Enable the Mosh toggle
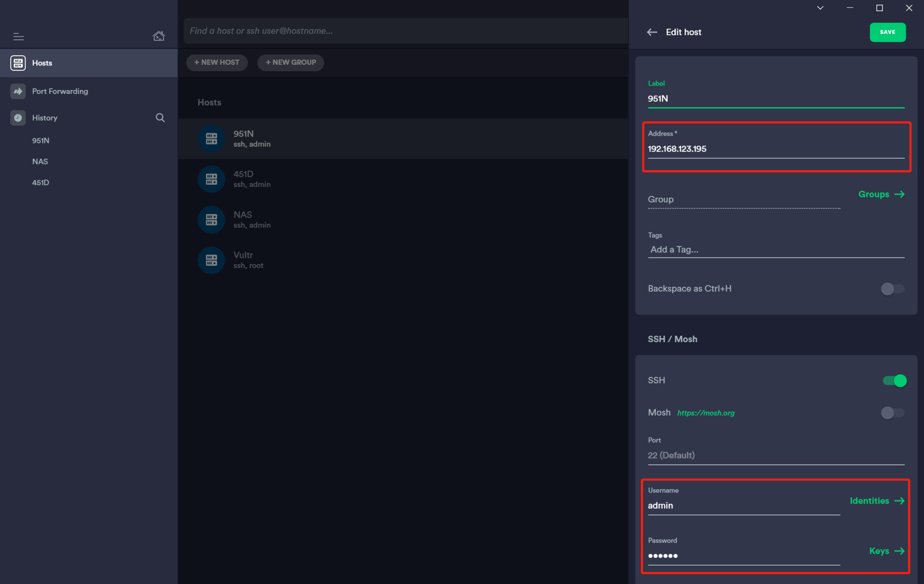Screen dimensions: 924x584 pyautogui.click(x=892, y=413)
